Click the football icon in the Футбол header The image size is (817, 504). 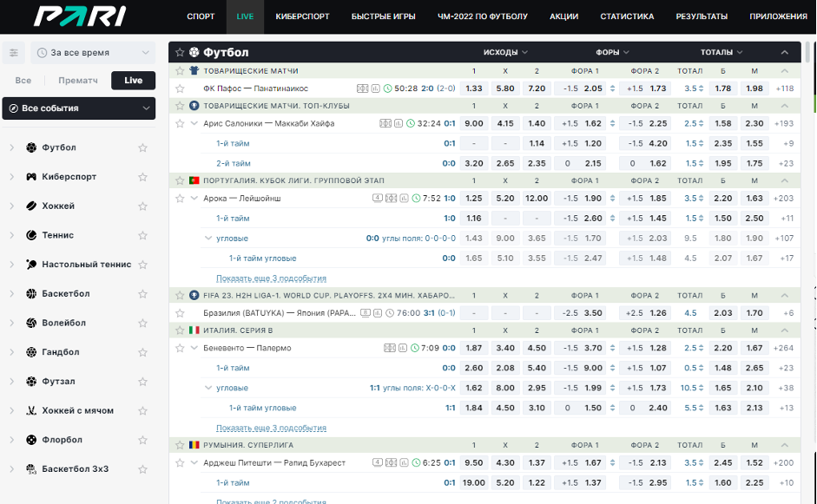[194, 53]
